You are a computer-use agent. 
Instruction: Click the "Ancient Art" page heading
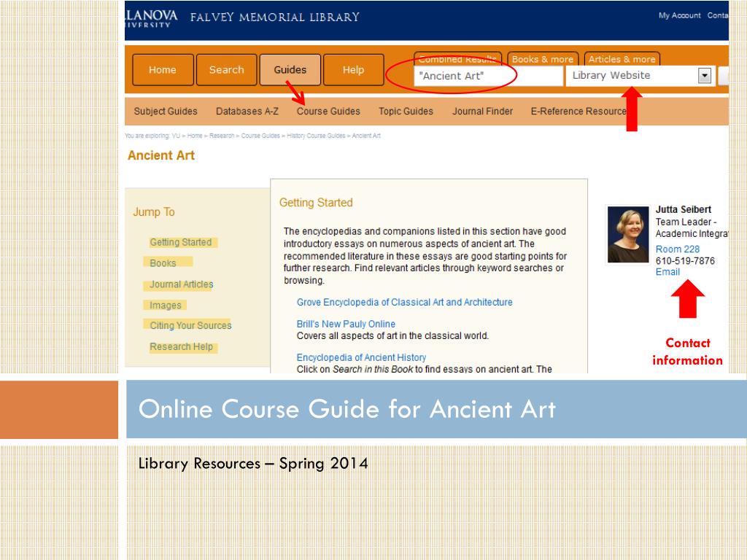(161, 156)
